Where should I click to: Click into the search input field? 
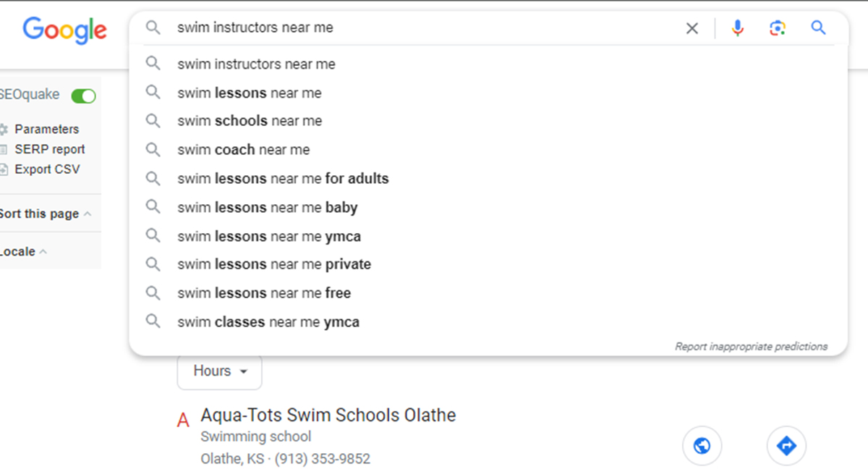(427, 28)
